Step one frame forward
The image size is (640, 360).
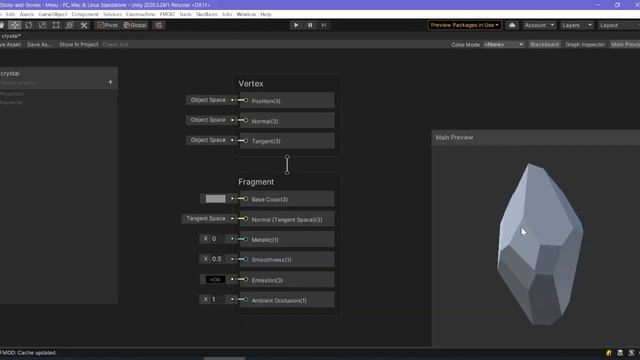click(324, 25)
